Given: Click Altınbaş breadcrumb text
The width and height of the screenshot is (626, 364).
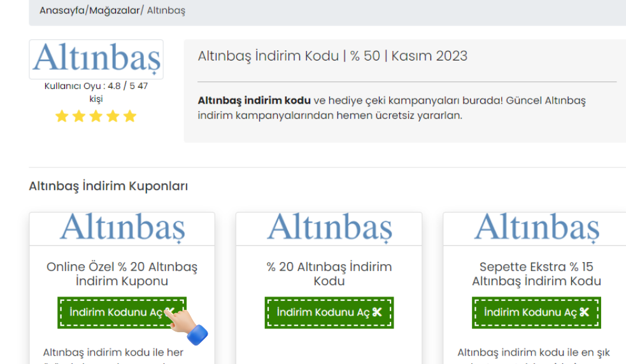Looking at the screenshot, I should click(166, 10).
